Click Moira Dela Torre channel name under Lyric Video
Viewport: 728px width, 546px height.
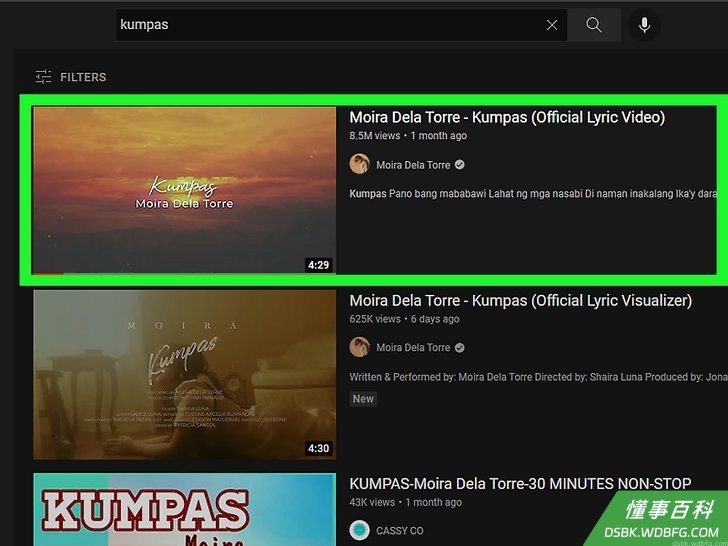413,165
